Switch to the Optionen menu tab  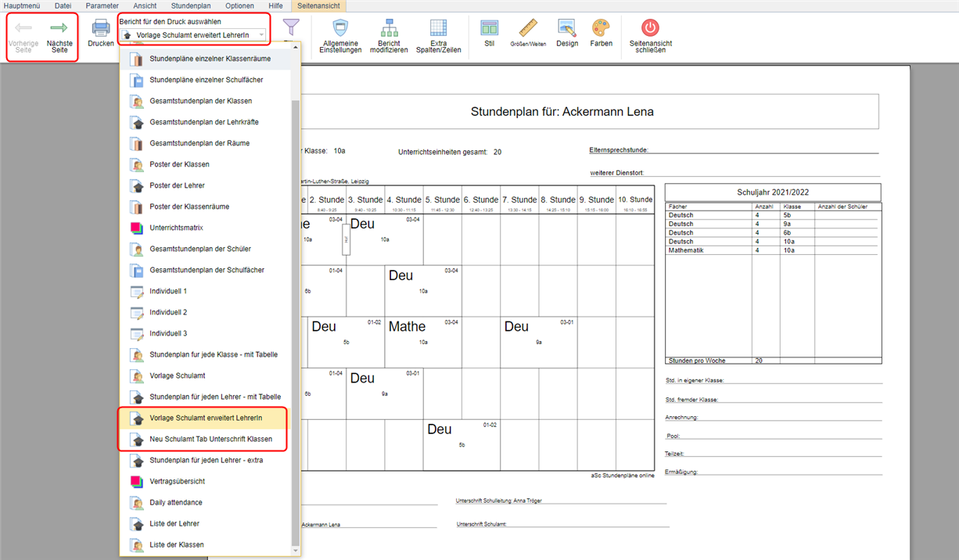[x=239, y=5]
